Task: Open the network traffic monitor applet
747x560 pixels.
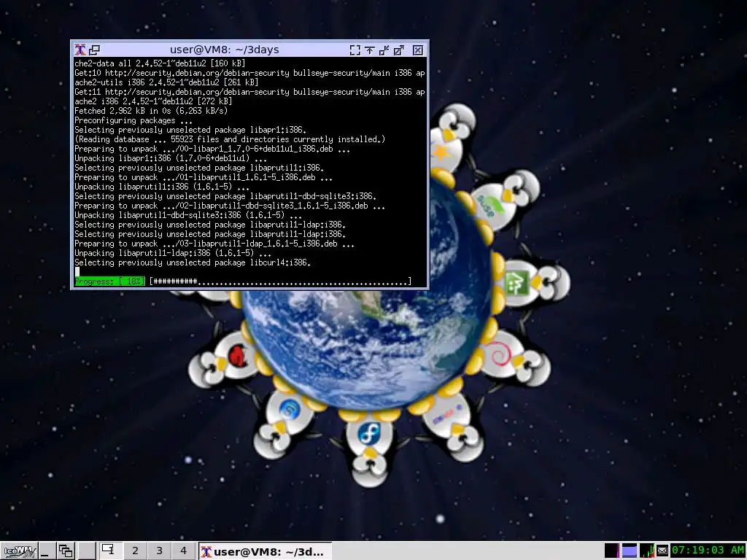Action: pyautogui.click(x=647, y=551)
